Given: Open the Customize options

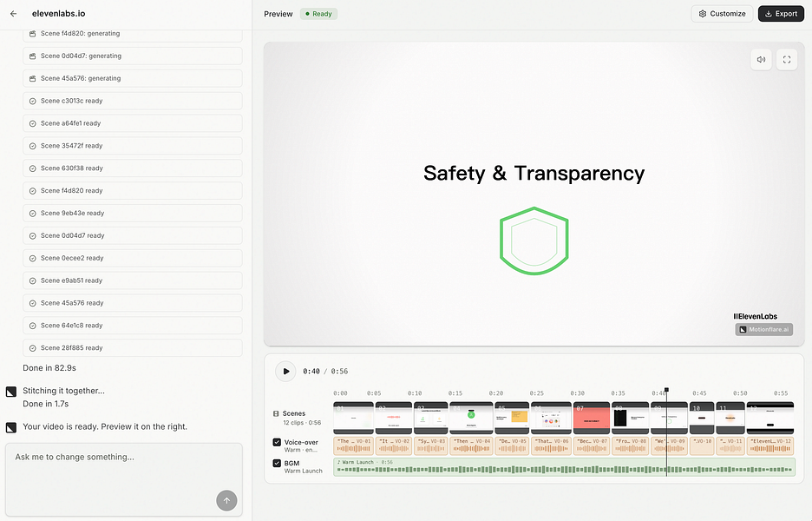Looking at the screenshot, I should (722, 14).
